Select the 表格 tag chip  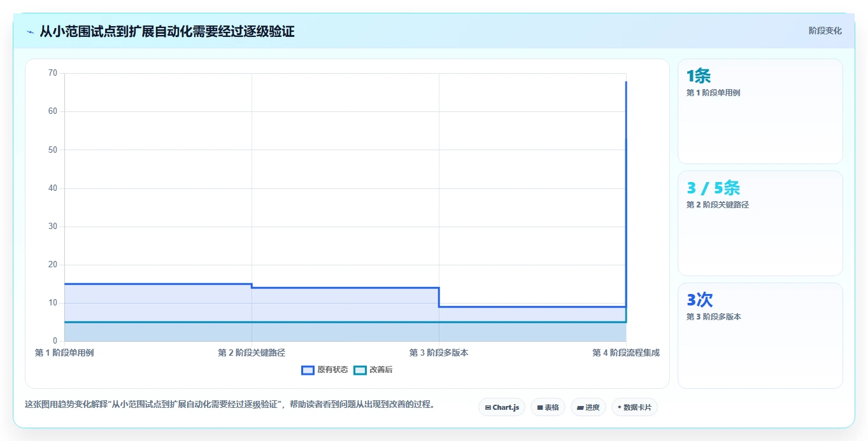[548, 407]
